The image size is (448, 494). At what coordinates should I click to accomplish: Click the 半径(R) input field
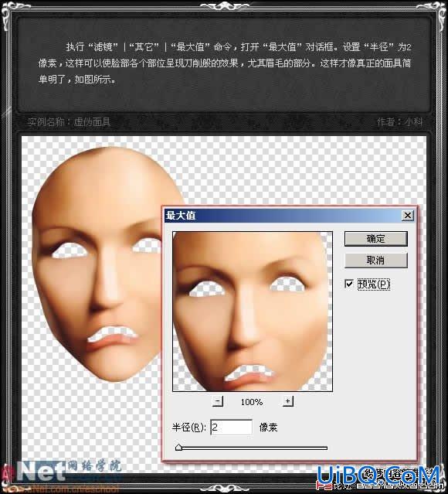pos(232,428)
